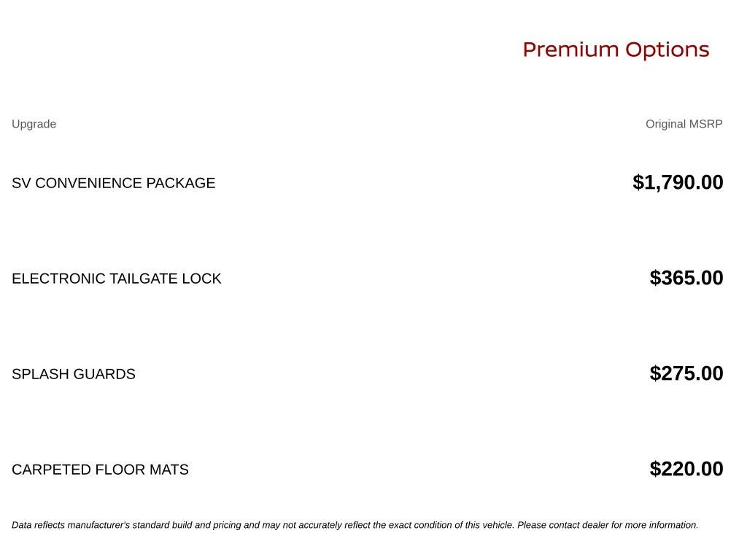This screenshot has height=560, width=747.
Task: Click the Premium Options heading
Action: (616, 50)
